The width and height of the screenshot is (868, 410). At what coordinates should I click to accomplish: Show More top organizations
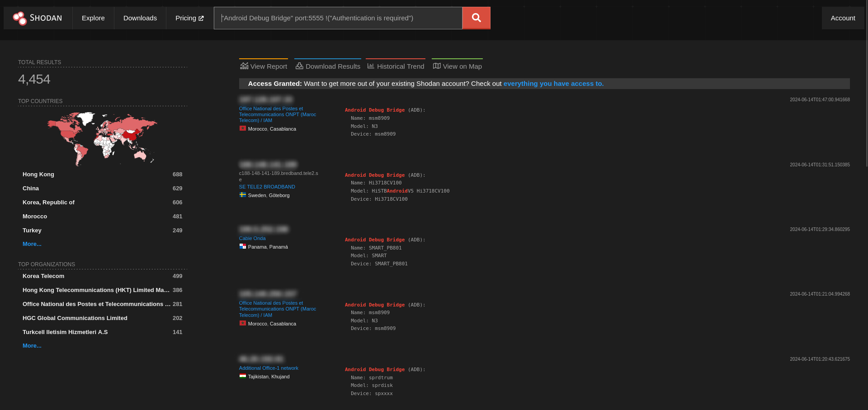pyautogui.click(x=32, y=346)
